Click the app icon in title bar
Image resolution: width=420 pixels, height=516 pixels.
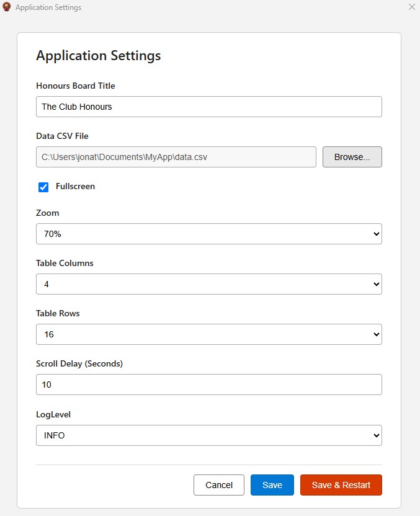[6, 7]
